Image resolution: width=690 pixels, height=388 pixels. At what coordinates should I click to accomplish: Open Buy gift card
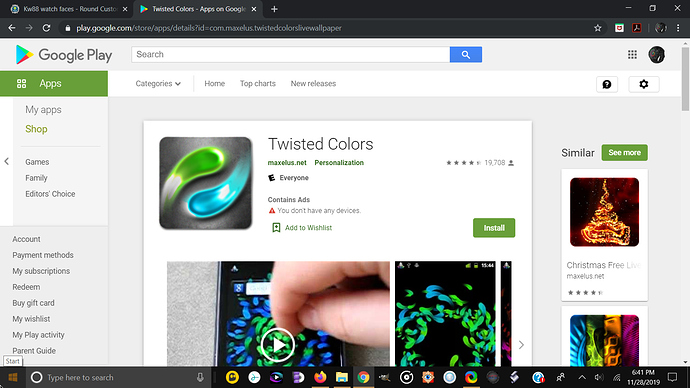click(33, 303)
